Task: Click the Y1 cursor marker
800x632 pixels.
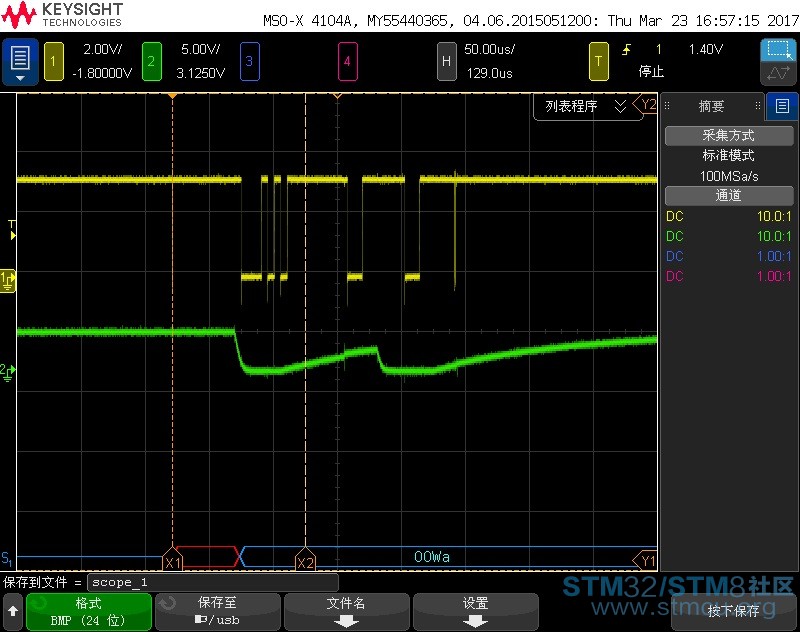Action: (x=645, y=561)
